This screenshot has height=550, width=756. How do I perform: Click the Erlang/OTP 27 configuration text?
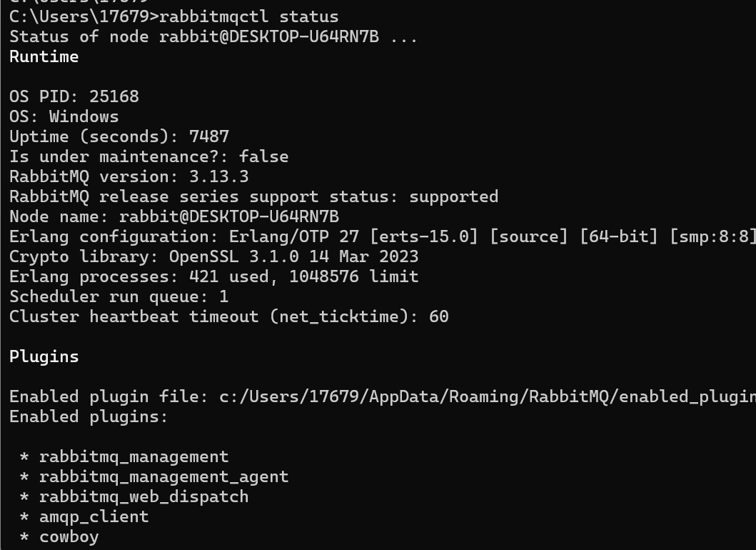pos(293,237)
